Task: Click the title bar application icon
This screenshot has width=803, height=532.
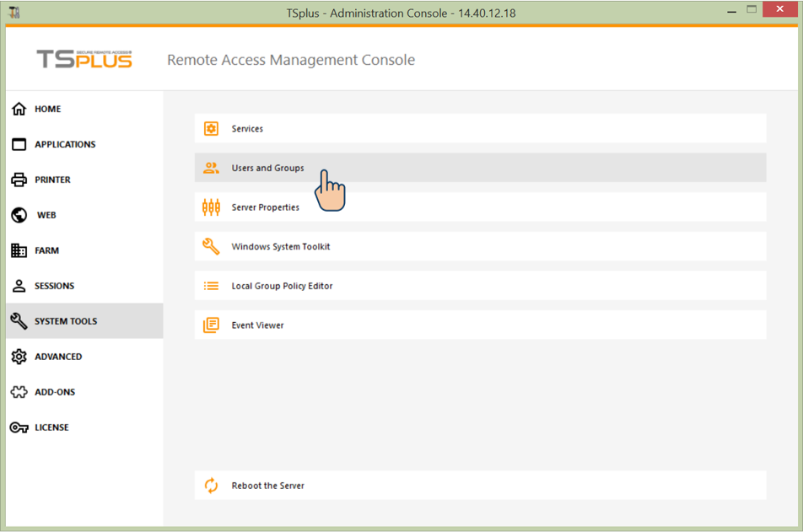Action: click(14, 13)
